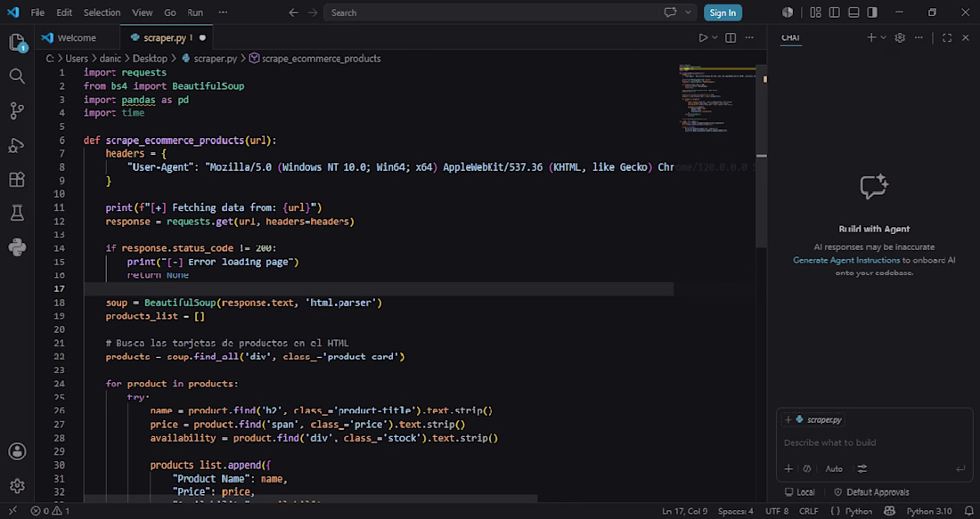Viewport: 980px width, 519px height.
Task: Toggle the bottom panel
Action: (853, 12)
